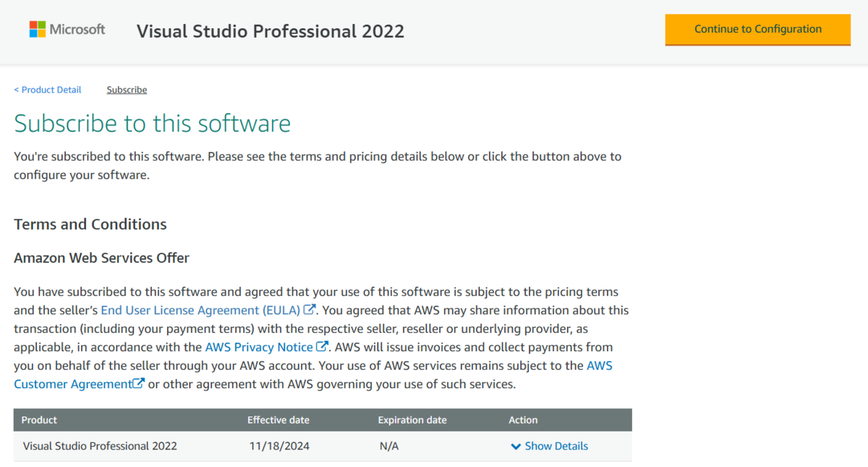
Task: Click Amazon Web Services Offer heading
Action: [x=101, y=258]
